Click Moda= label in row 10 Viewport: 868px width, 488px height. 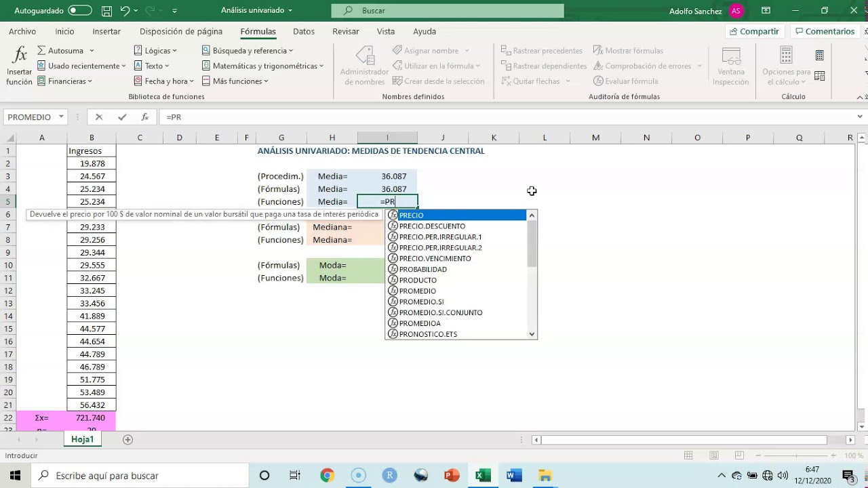(x=332, y=266)
